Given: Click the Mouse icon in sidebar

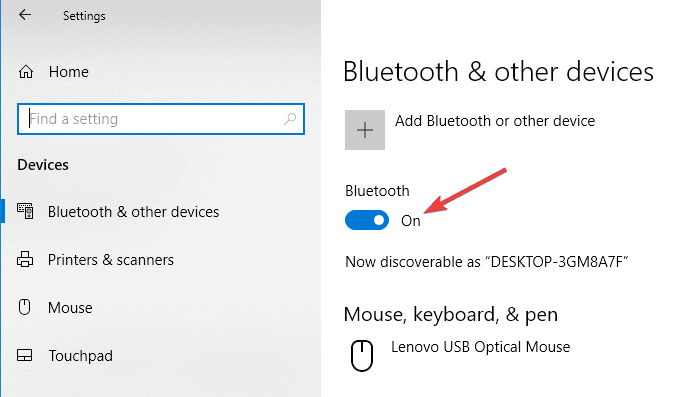Looking at the screenshot, I should (x=24, y=307).
